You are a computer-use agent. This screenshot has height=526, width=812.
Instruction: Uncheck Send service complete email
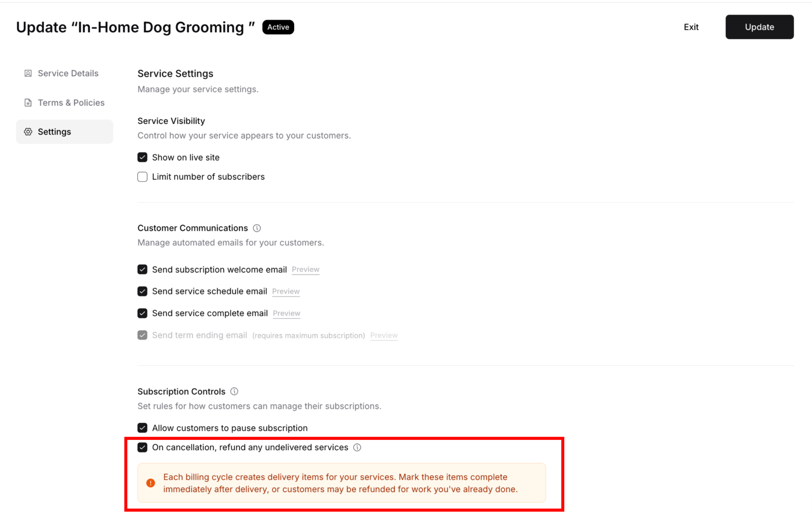[142, 313]
